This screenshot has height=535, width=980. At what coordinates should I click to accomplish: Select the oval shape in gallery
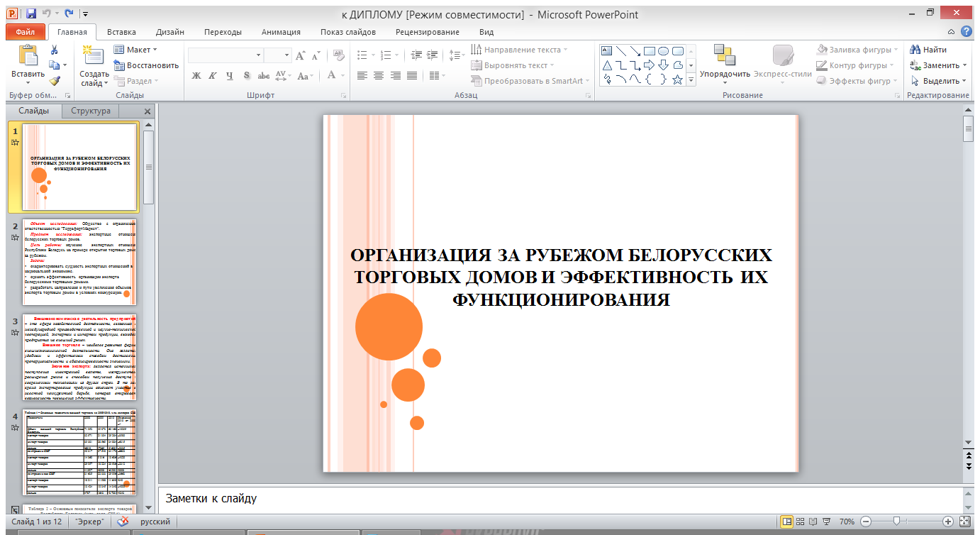663,50
